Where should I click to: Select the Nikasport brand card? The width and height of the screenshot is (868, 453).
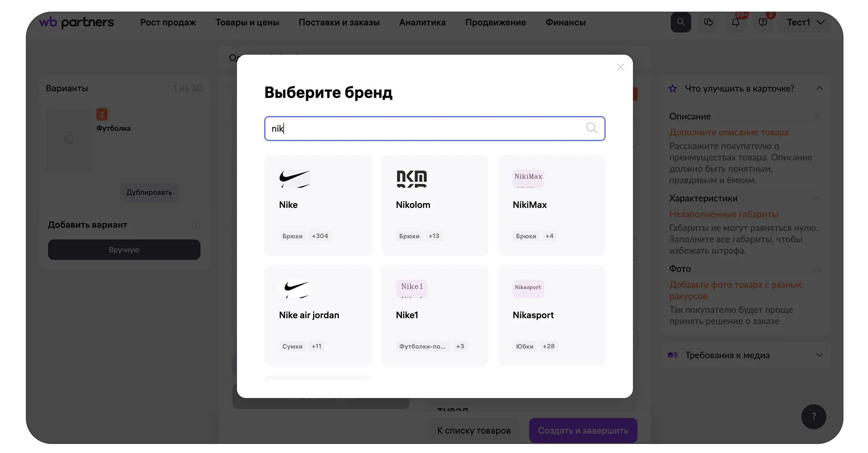click(551, 315)
